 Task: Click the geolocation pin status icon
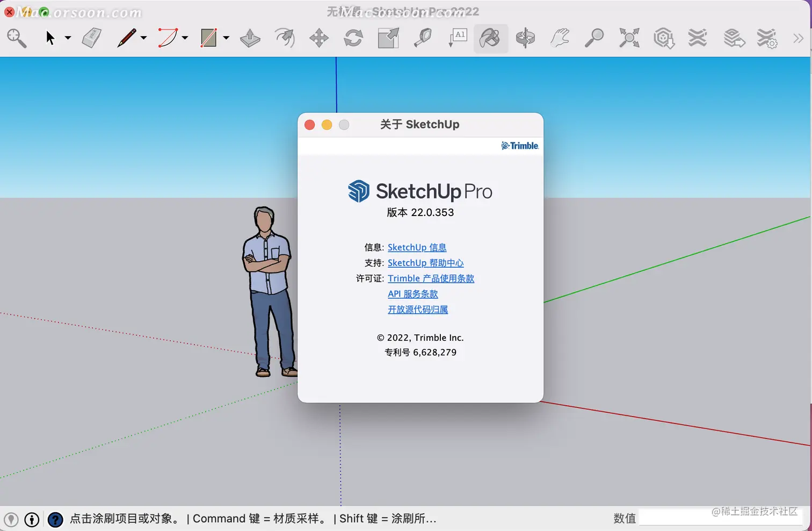coord(11,520)
